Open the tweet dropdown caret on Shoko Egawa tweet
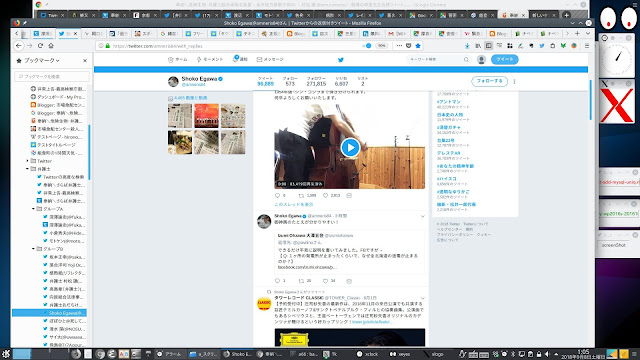Image resolution: width=640 pixels, height=360 pixels. point(423,216)
